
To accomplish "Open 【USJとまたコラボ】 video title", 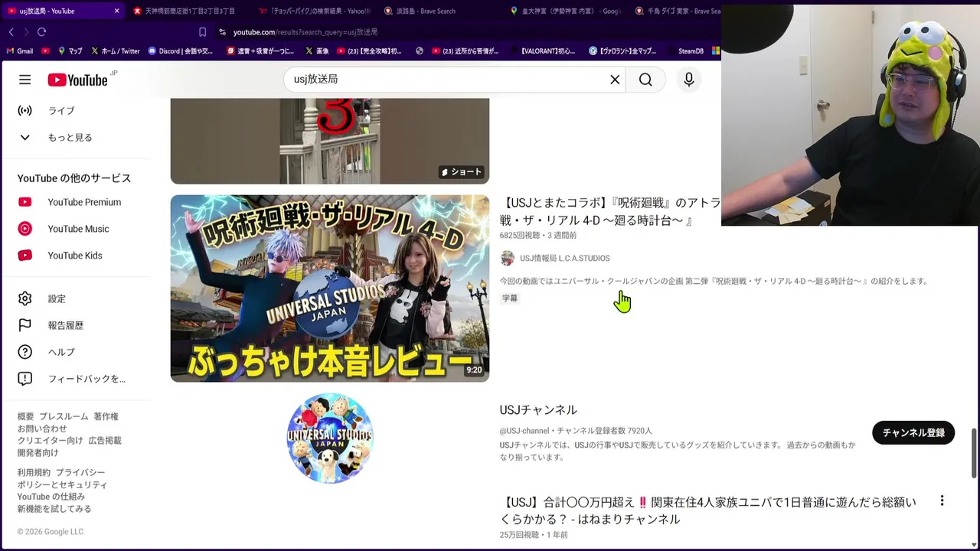I will click(x=610, y=212).
